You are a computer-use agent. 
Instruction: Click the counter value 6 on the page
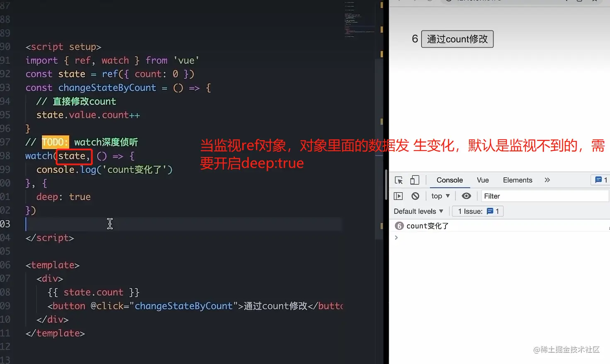tap(415, 39)
